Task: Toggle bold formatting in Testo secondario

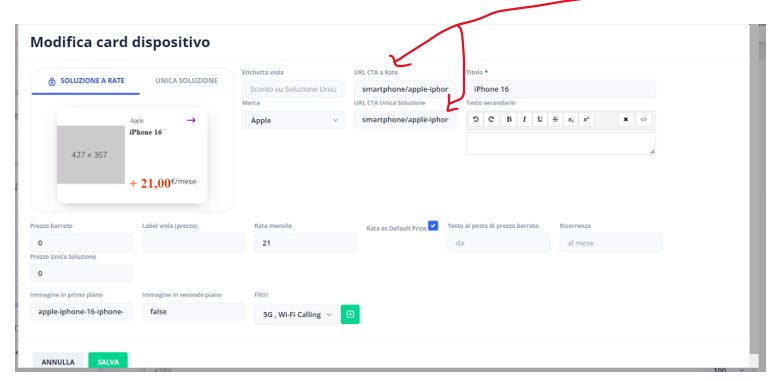Action: (509, 120)
